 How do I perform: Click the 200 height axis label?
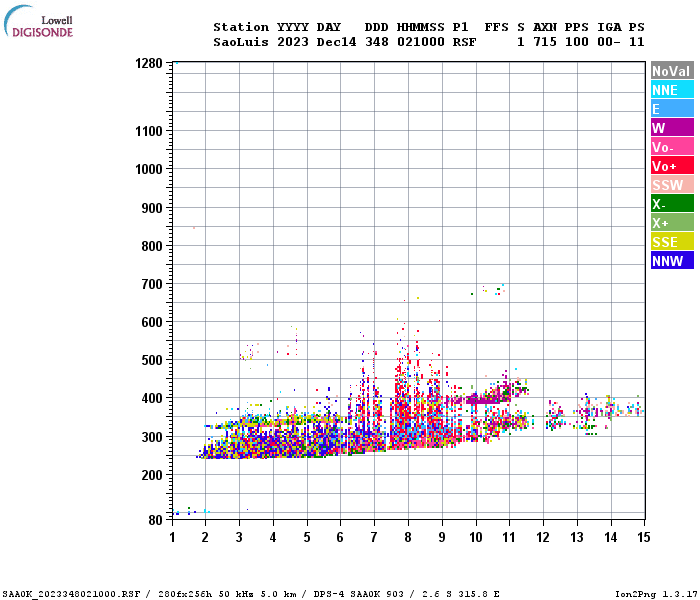[x=152, y=475]
